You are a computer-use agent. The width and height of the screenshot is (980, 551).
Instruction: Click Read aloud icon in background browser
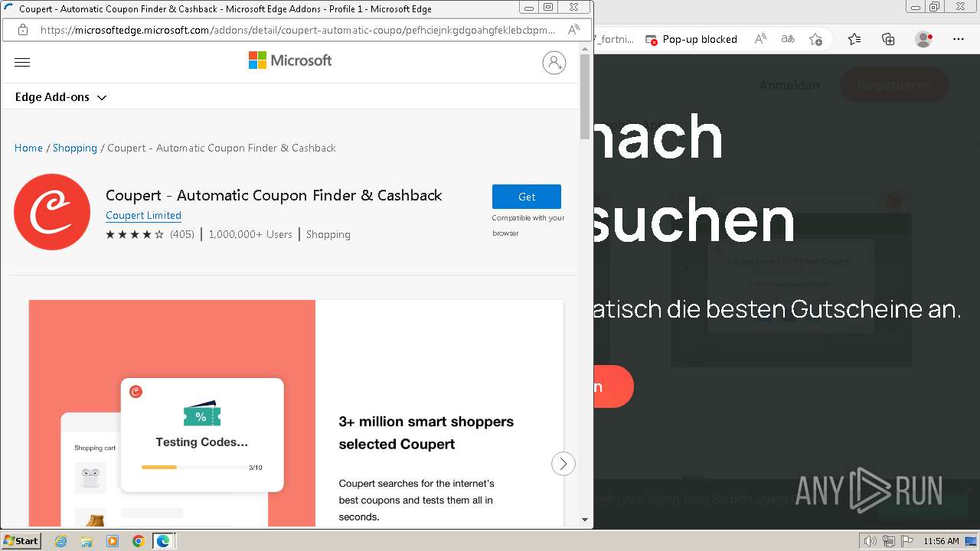tap(760, 39)
